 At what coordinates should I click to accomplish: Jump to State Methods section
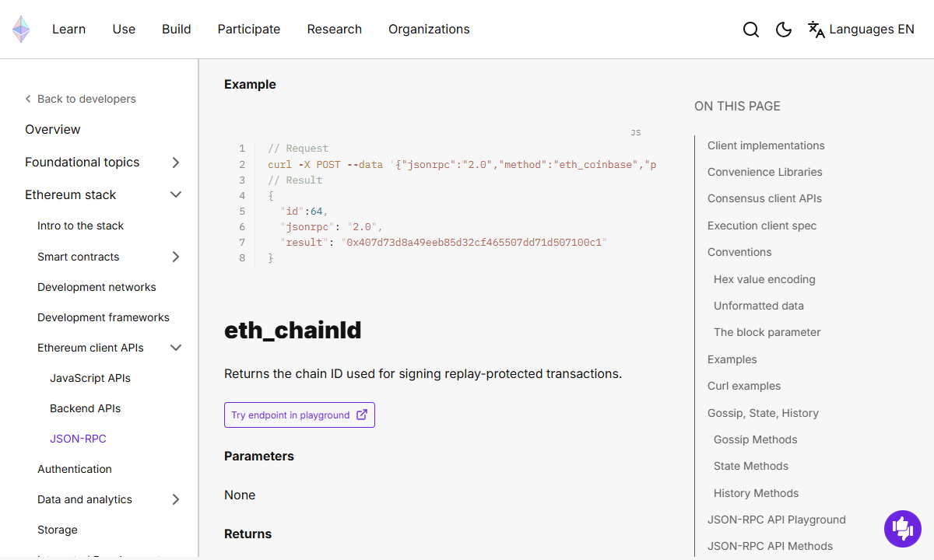751,466
